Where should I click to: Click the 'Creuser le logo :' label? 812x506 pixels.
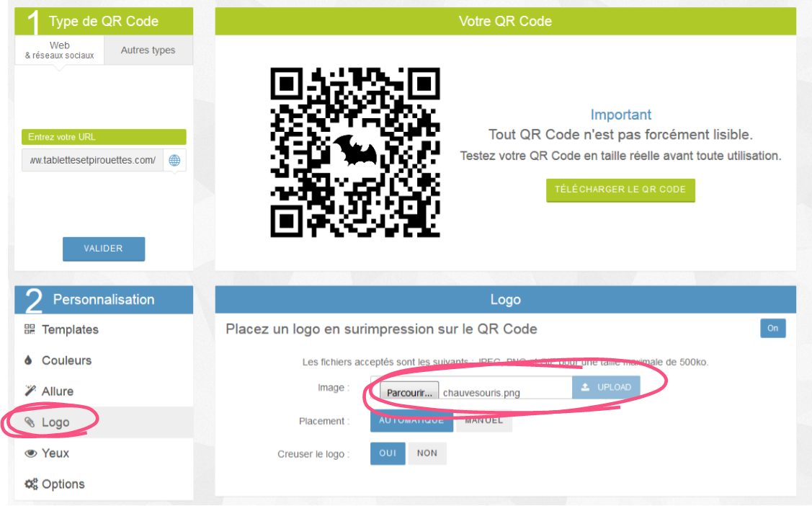(314, 454)
